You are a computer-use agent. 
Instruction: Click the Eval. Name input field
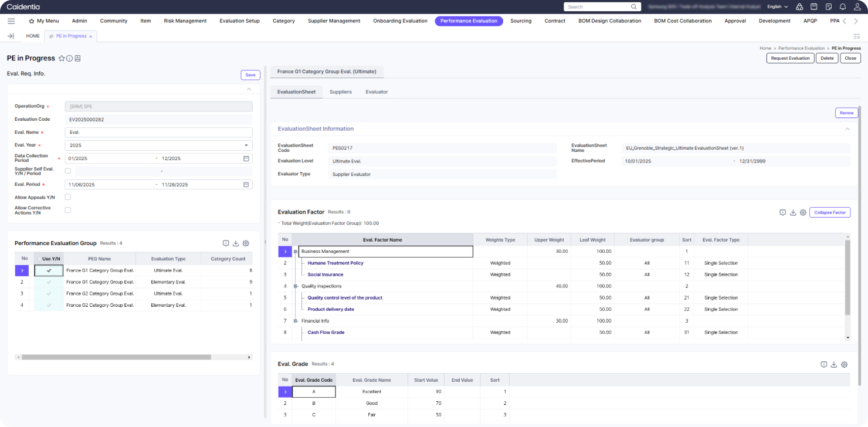click(158, 133)
